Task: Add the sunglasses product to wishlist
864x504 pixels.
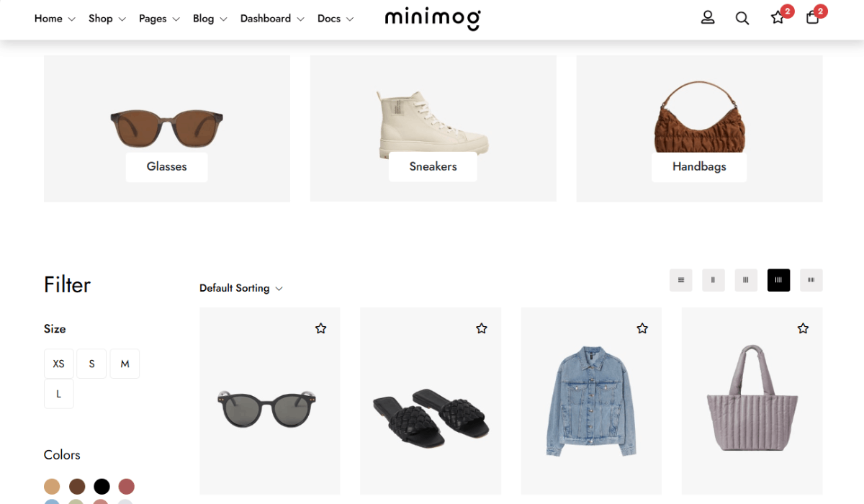Action: point(321,328)
